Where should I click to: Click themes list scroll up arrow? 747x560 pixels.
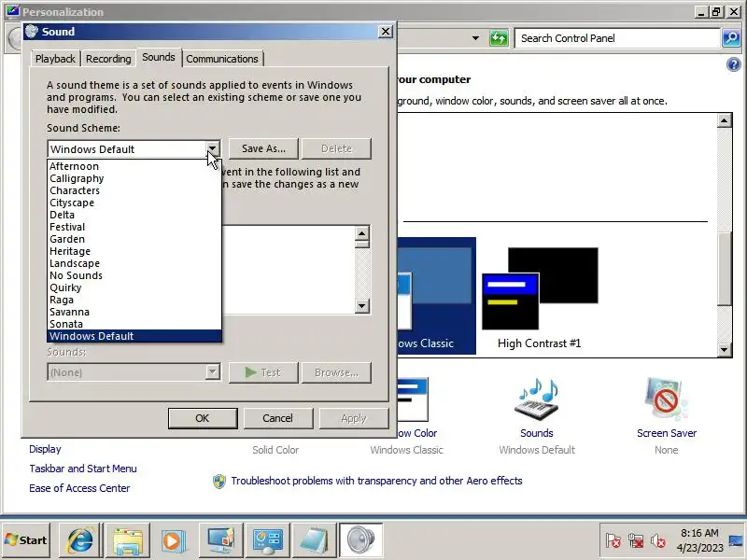[x=725, y=120]
